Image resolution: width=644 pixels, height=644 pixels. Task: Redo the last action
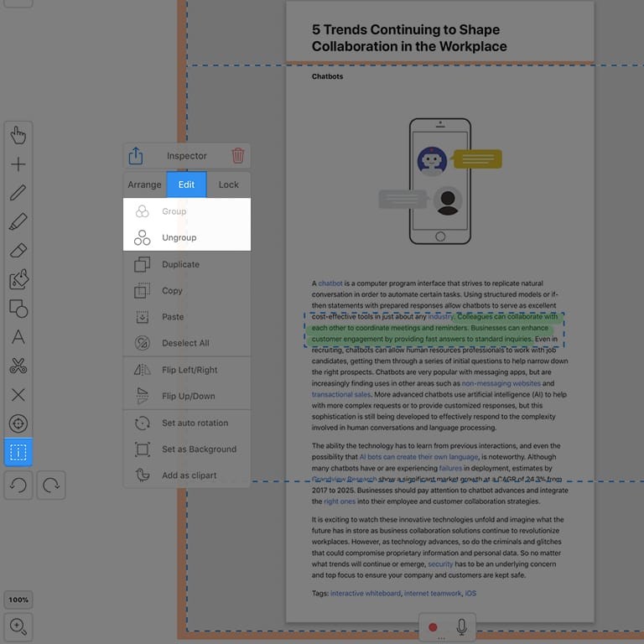(x=51, y=485)
